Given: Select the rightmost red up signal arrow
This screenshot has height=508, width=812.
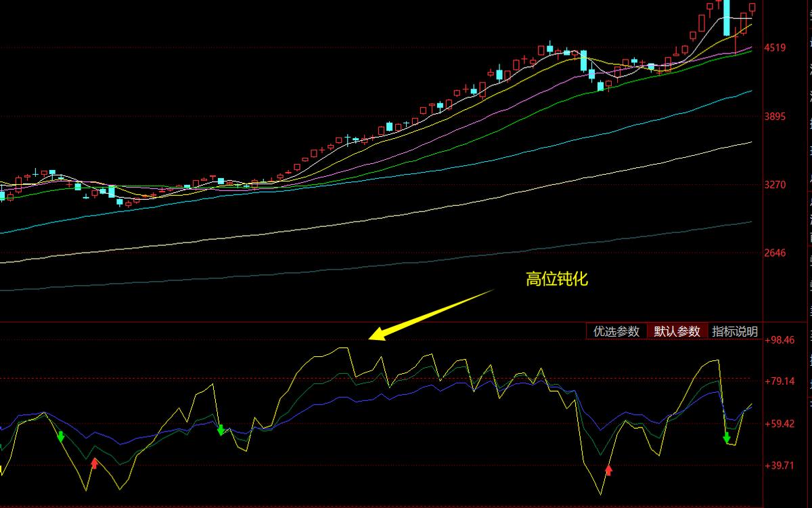Looking at the screenshot, I should pos(608,469).
